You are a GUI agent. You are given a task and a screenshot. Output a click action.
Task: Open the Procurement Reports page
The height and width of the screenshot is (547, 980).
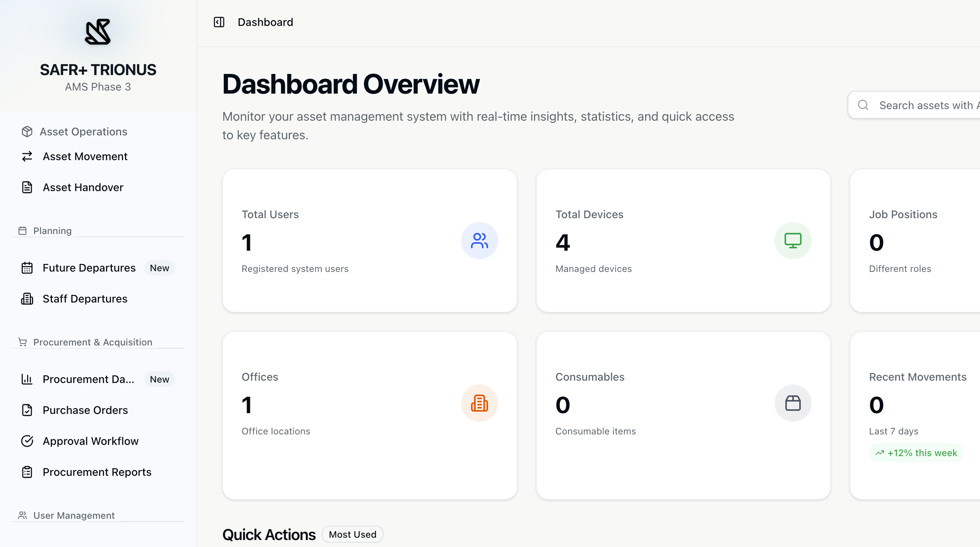97,472
